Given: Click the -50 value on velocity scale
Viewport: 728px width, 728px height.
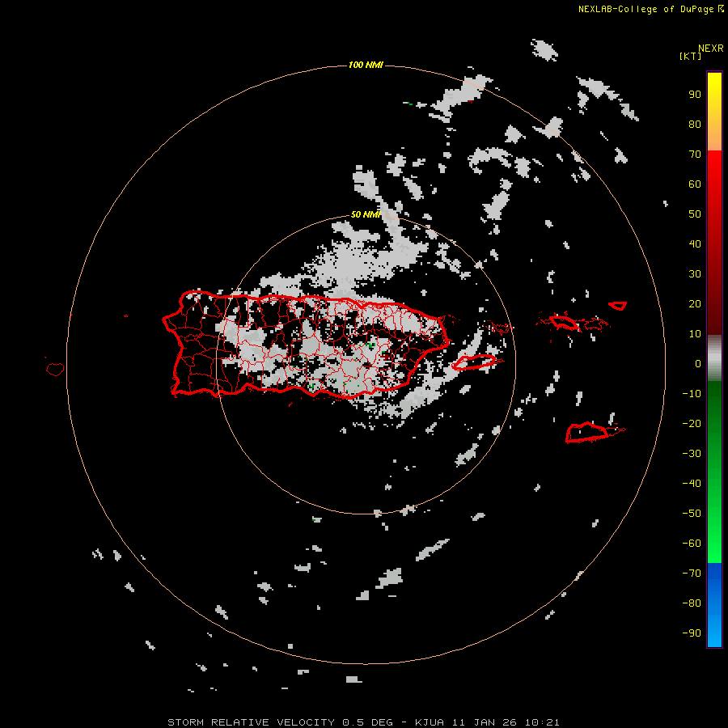Looking at the screenshot, I should click(692, 514).
